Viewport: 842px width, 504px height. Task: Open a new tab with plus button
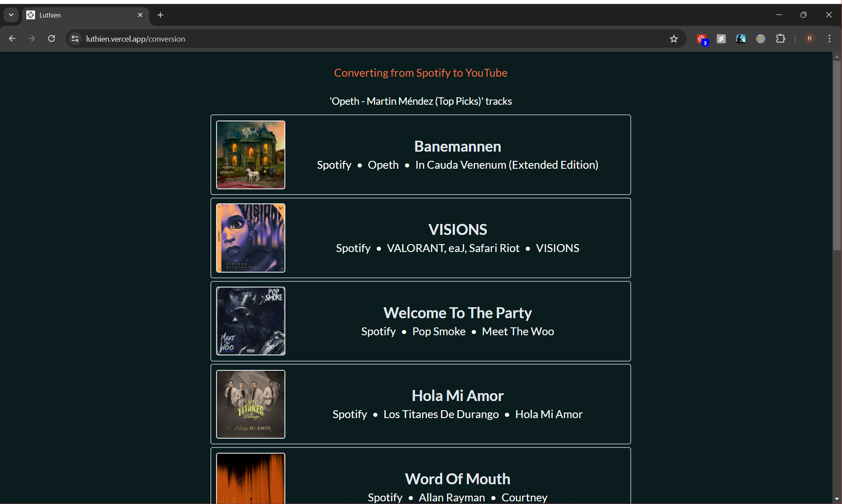pyautogui.click(x=160, y=15)
